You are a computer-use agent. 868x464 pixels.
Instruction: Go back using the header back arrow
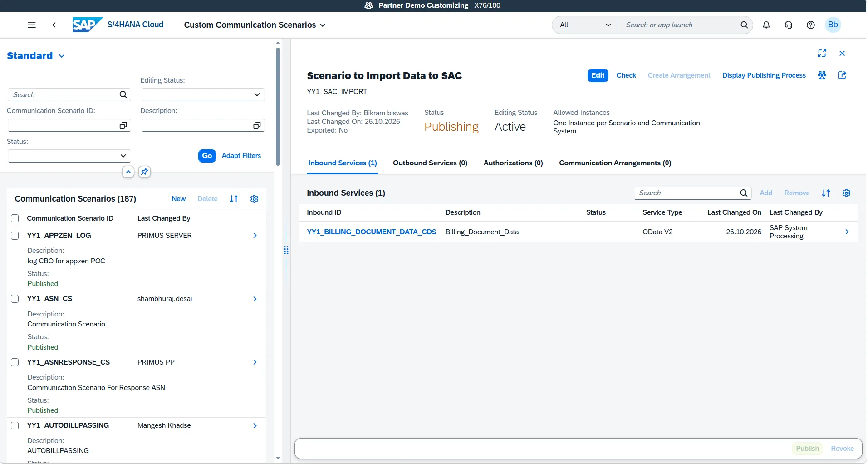tap(54, 25)
